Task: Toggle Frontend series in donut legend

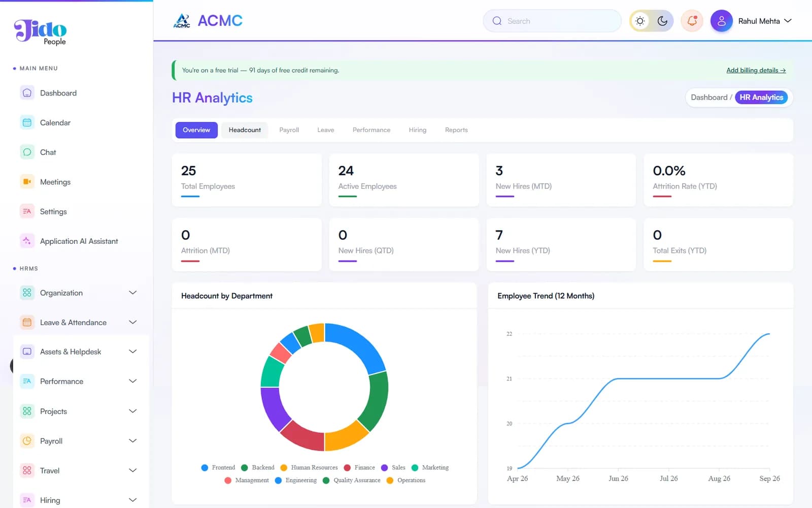Action: tap(218, 467)
